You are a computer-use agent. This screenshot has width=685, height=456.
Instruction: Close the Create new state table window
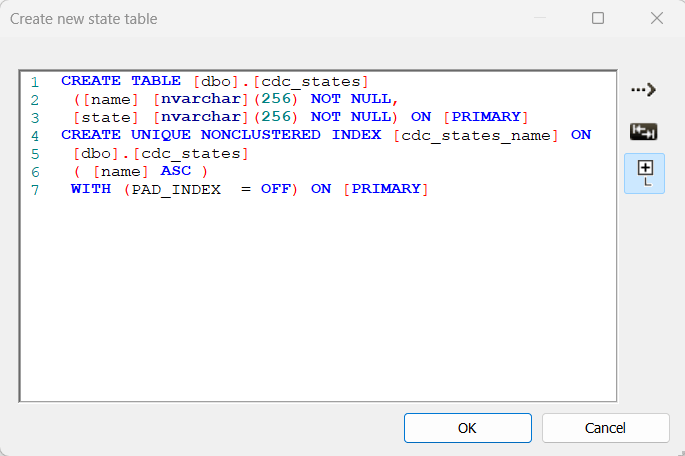coord(657,18)
